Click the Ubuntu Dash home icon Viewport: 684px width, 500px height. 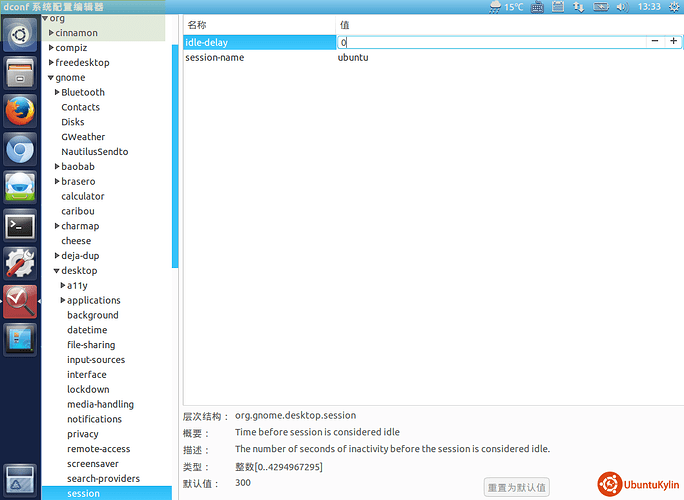[20, 35]
